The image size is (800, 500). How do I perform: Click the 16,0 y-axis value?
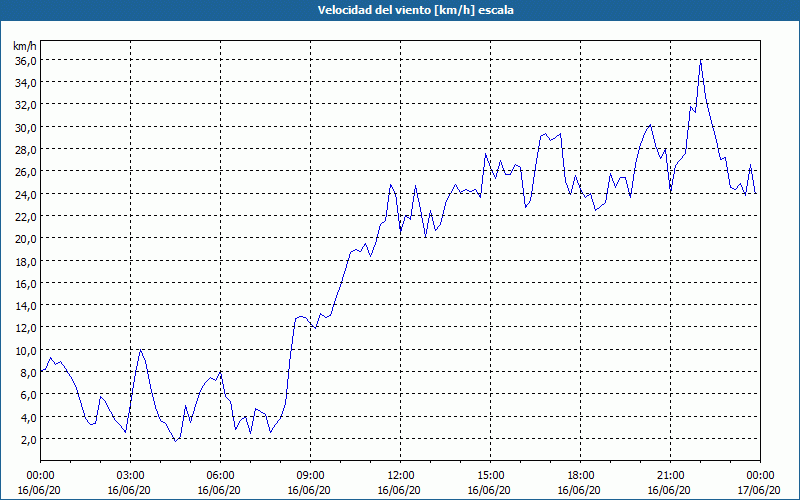(26, 284)
